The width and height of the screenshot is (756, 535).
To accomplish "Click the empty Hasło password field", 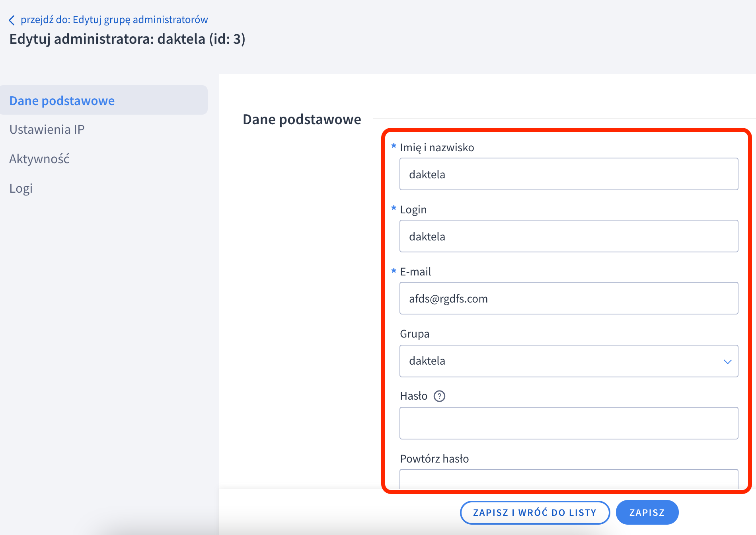I will click(569, 423).
